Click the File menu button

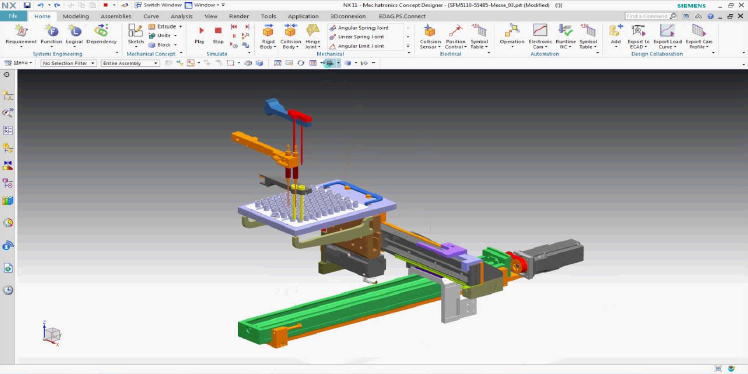[x=13, y=16]
